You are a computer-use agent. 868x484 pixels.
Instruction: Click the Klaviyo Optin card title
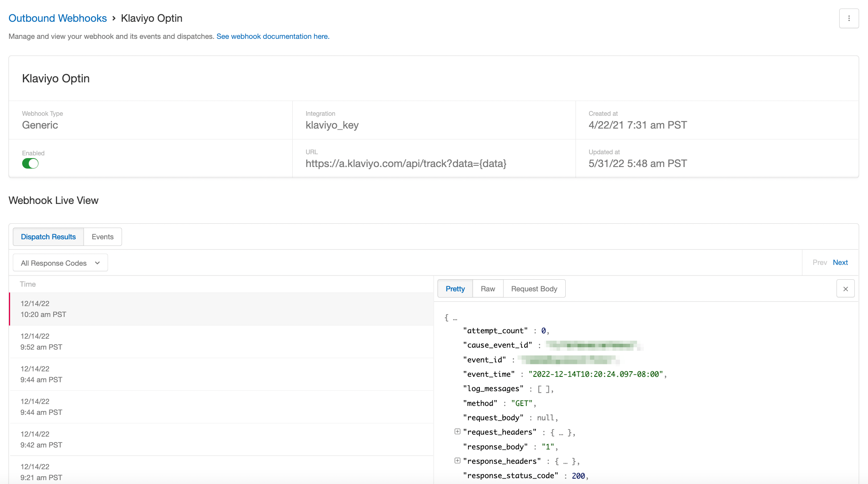[56, 78]
